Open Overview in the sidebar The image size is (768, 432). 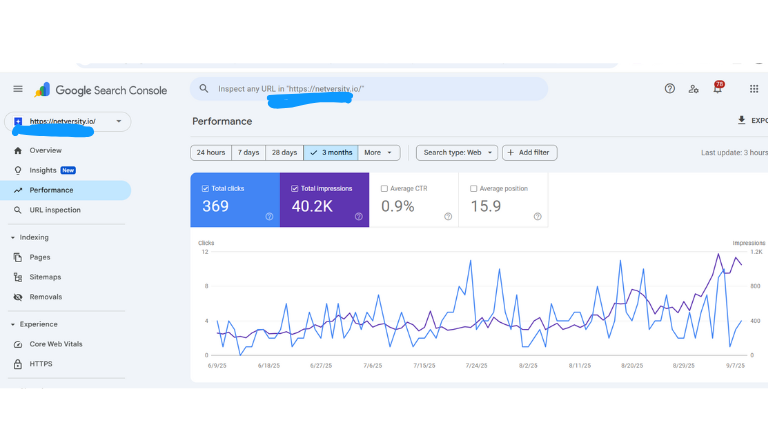coord(66,150)
